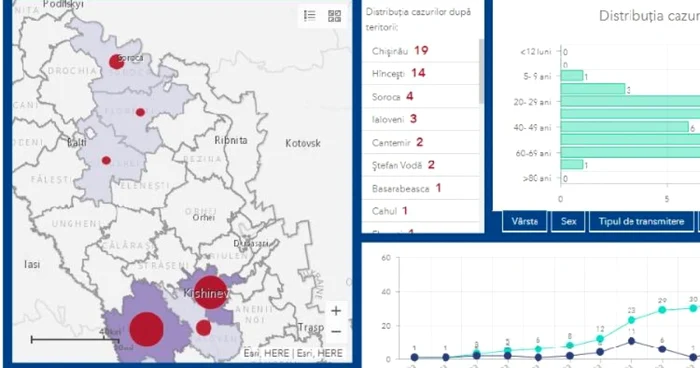The width and height of the screenshot is (700, 368).
Task: Choose the Cantemir 2 list entry
Action: click(421, 142)
